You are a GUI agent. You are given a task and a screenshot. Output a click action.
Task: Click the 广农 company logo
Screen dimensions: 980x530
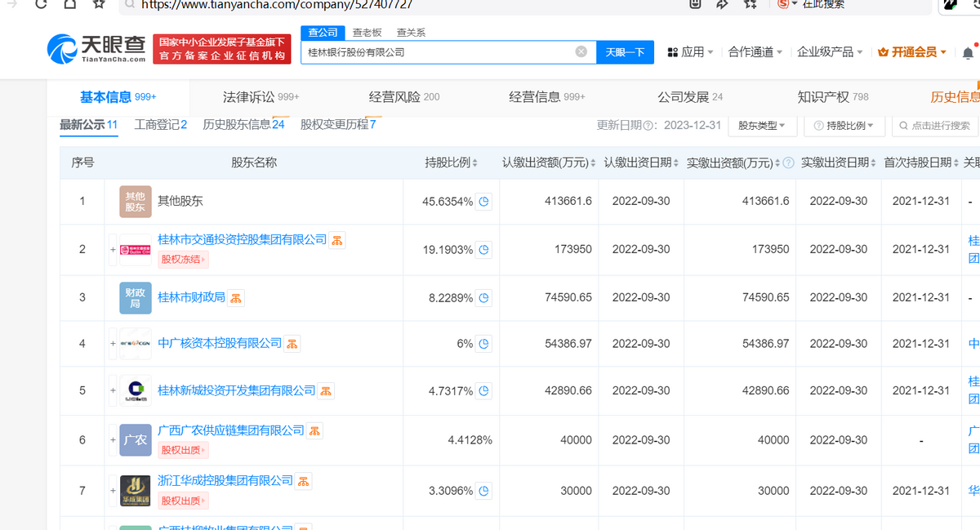(x=136, y=440)
